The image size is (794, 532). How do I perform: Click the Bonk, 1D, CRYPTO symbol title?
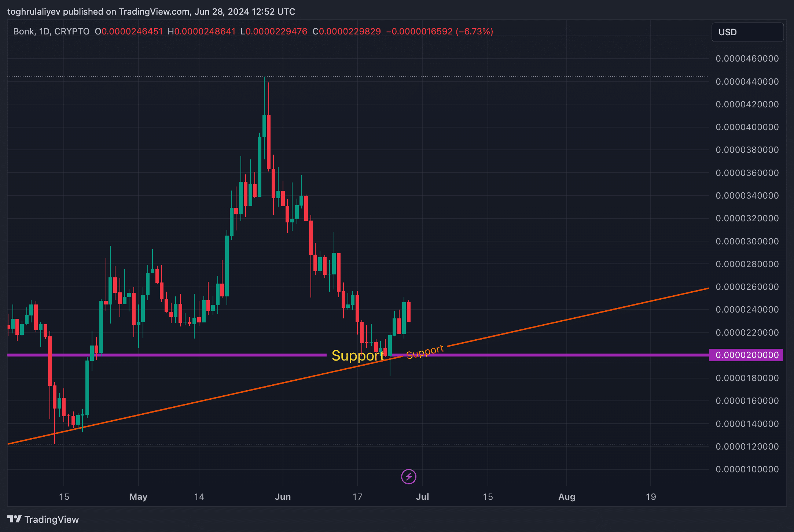[51, 32]
